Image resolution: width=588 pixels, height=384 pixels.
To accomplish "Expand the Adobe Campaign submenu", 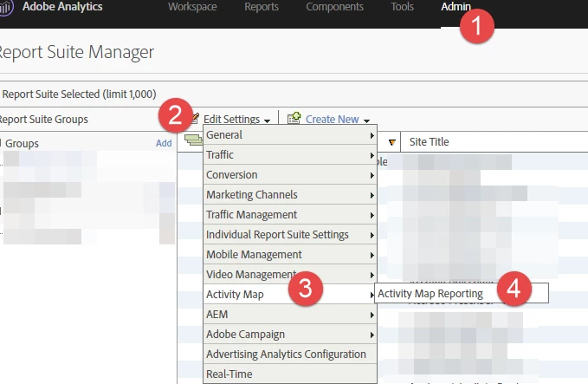I will coord(289,334).
